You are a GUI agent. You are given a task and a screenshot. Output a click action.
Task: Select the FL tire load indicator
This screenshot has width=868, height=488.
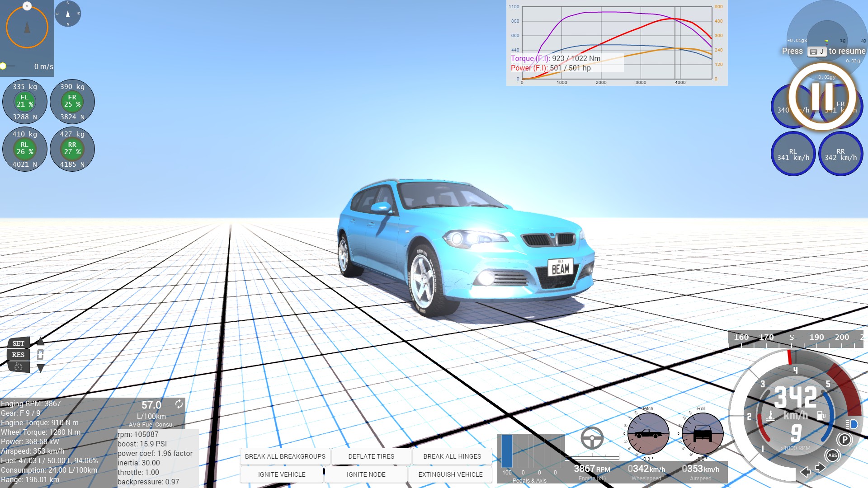[25, 102]
